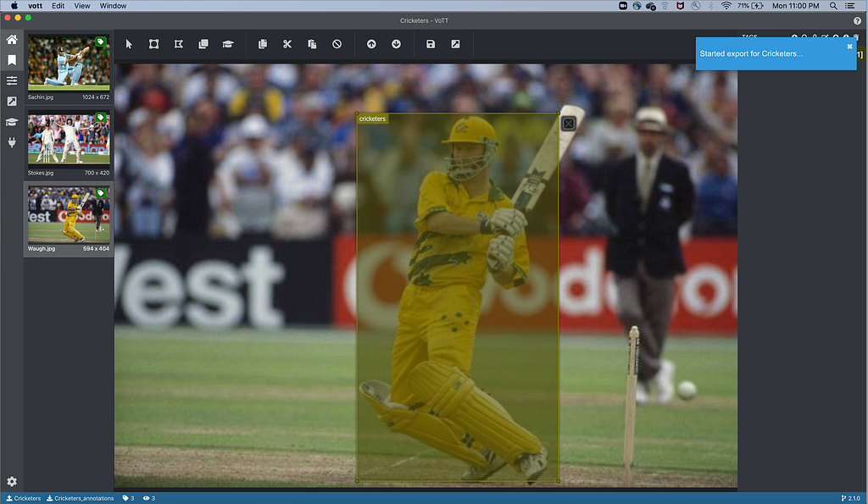Go to the Home page in sidebar
The image size is (868, 504).
coord(12,40)
